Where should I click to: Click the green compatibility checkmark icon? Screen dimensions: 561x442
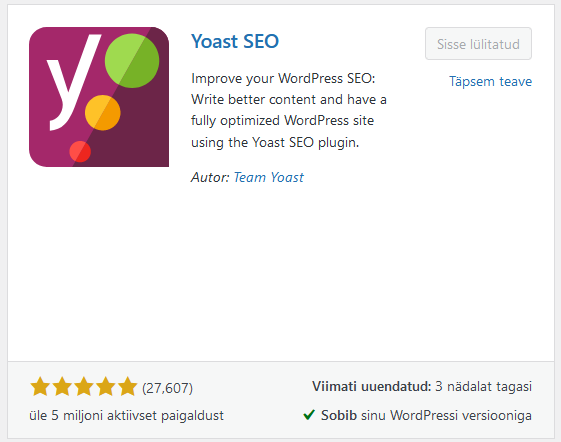(x=309, y=415)
